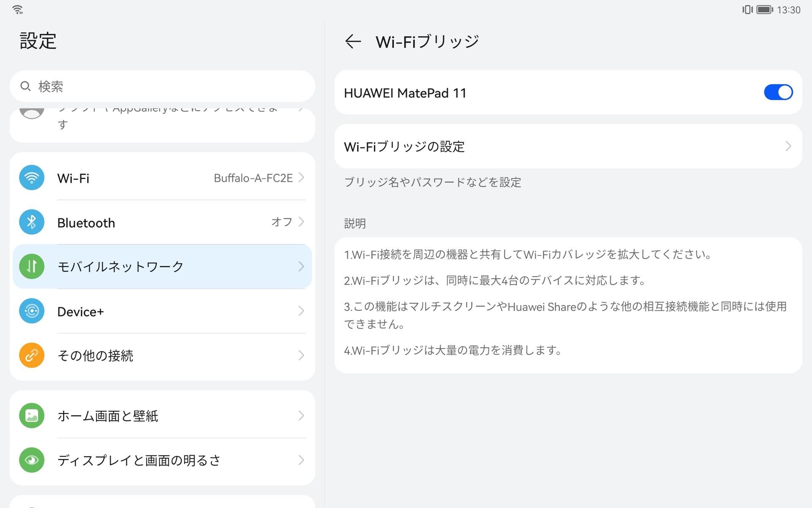Open the Device+ settings entry
Screen dimensions: 812x508
(x=80, y=312)
